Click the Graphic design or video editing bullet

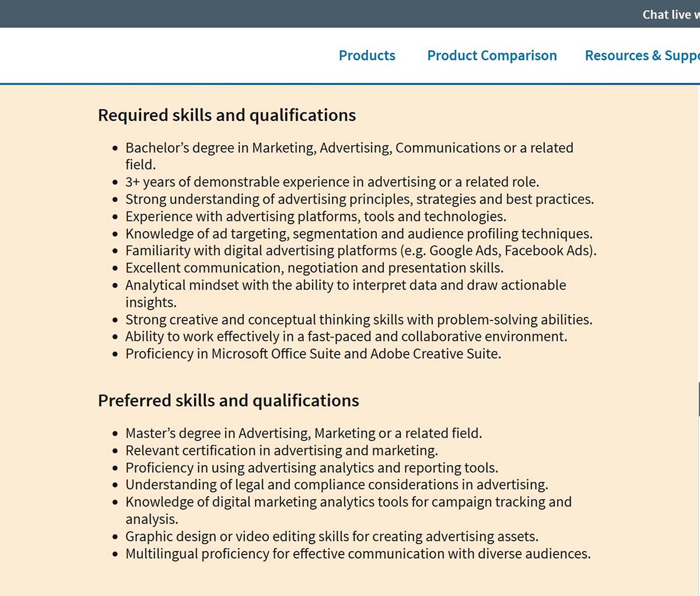coord(331,536)
